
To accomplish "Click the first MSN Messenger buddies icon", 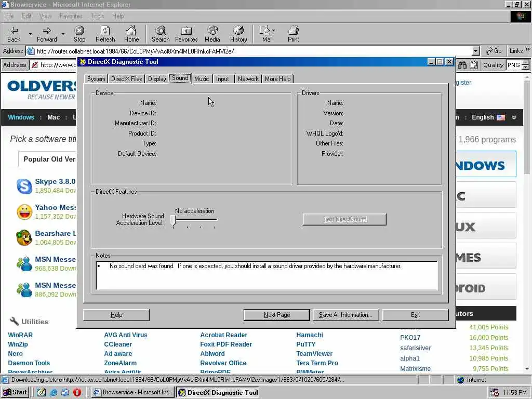I will click(24, 263).
